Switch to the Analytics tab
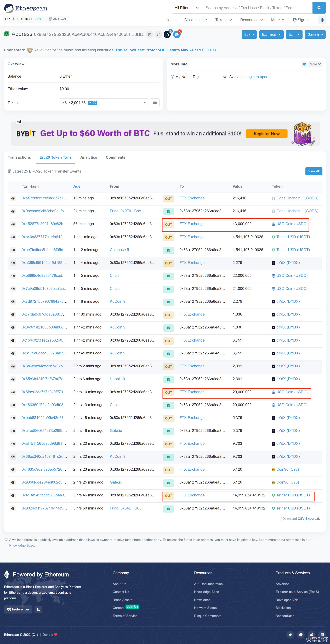The height and width of the screenshot is (644, 330). click(89, 157)
